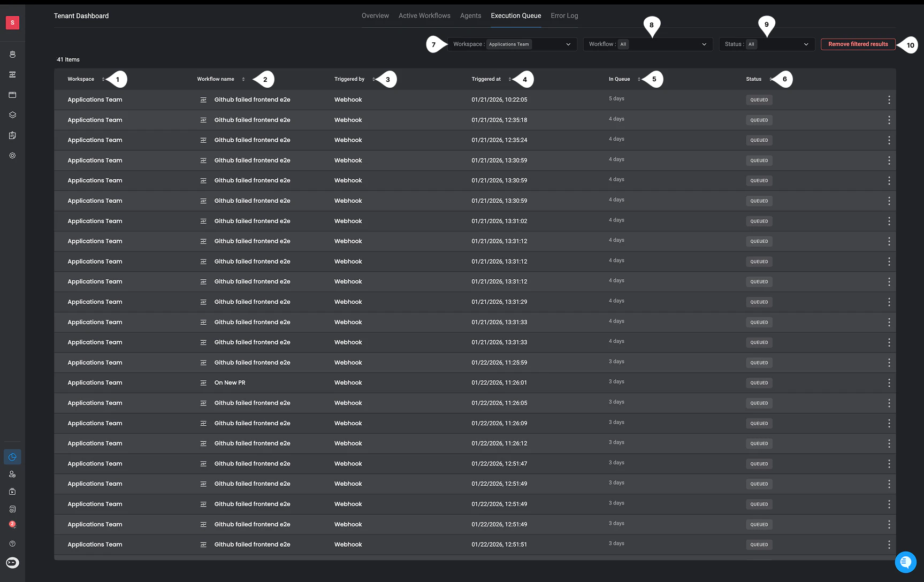Open the Overview tab

point(375,16)
